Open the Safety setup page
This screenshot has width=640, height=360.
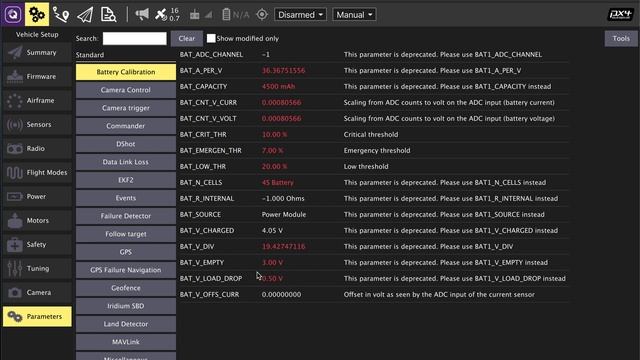pos(37,244)
